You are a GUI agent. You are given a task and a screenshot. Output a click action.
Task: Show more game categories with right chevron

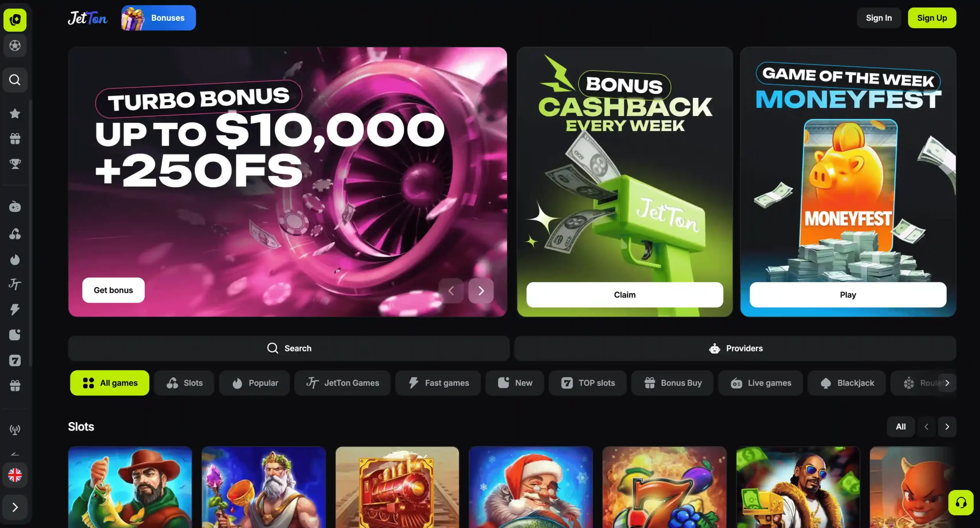[947, 383]
